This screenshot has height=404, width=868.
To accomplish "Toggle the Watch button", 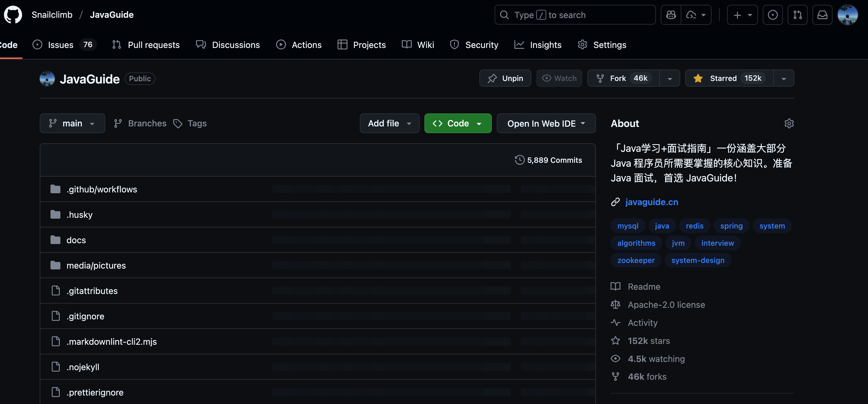I will click(x=559, y=78).
